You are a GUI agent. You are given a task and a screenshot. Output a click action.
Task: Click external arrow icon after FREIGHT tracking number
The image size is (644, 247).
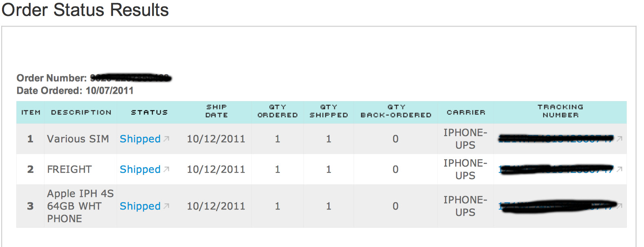[x=620, y=169]
